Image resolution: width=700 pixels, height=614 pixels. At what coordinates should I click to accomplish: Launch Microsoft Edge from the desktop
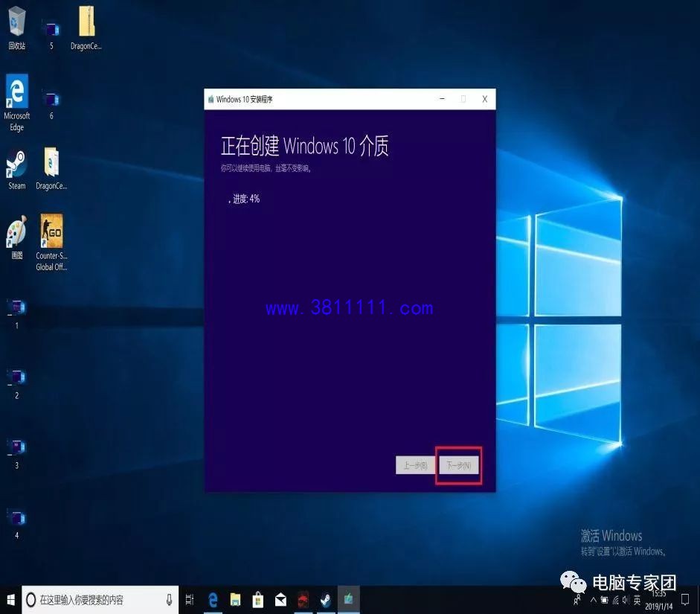(x=17, y=103)
